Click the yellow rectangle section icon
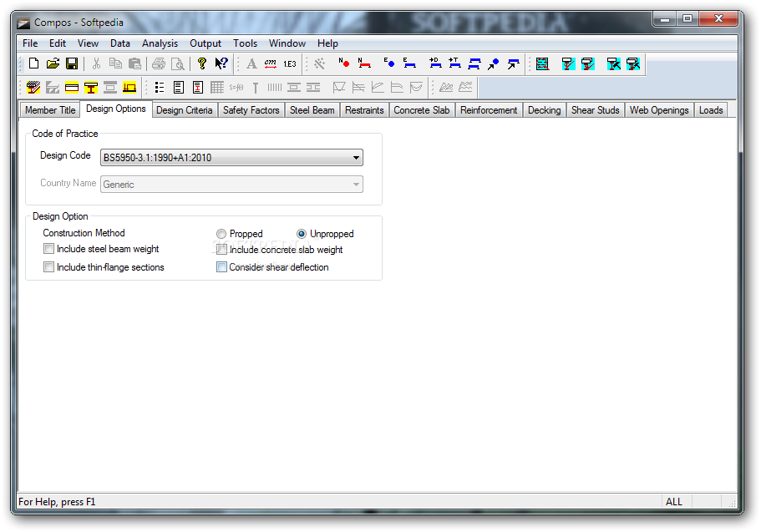The image size is (761, 532). coord(72,88)
